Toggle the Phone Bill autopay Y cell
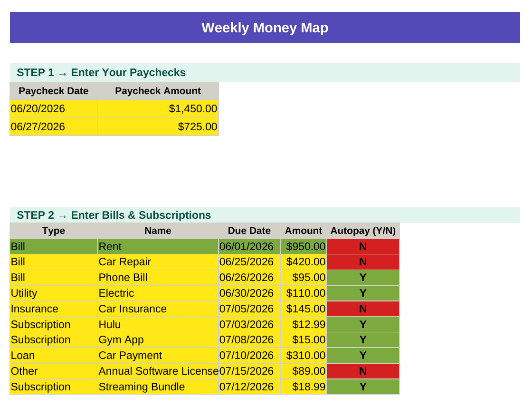Image resolution: width=532 pixels, height=407 pixels. 363,278
